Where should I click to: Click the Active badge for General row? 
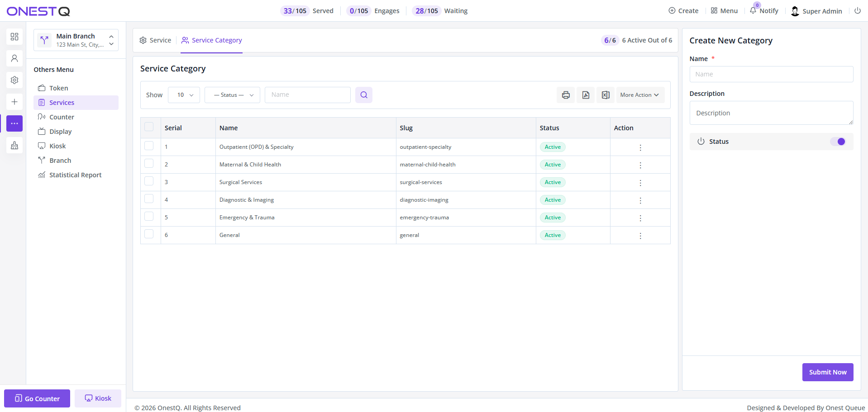[x=553, y=235]
